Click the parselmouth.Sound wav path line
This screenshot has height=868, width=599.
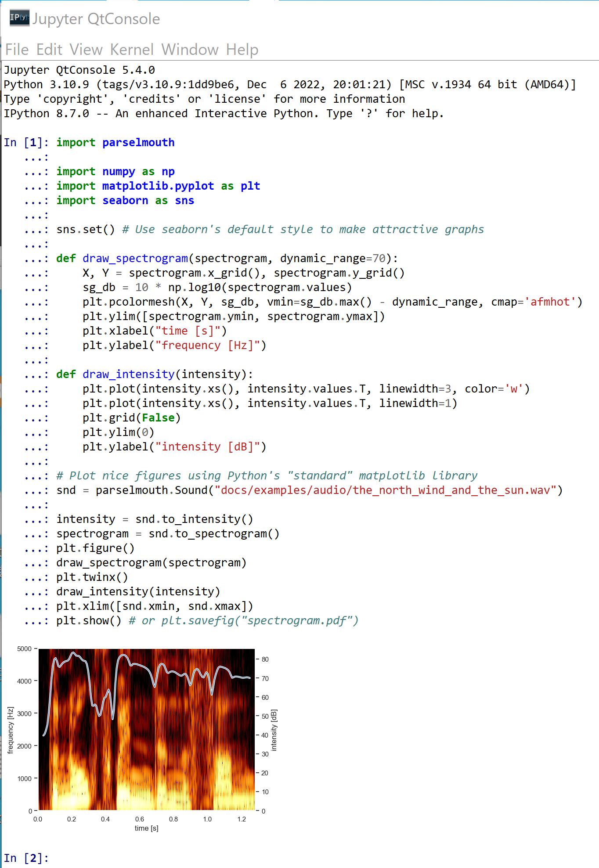[x=310, y=490]
